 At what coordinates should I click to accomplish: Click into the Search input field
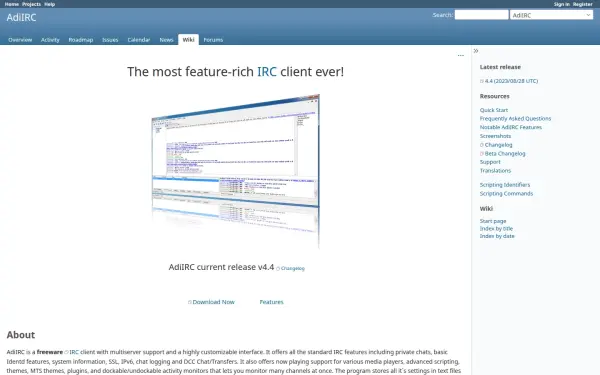pyautogui.click(x=481, y=15)
